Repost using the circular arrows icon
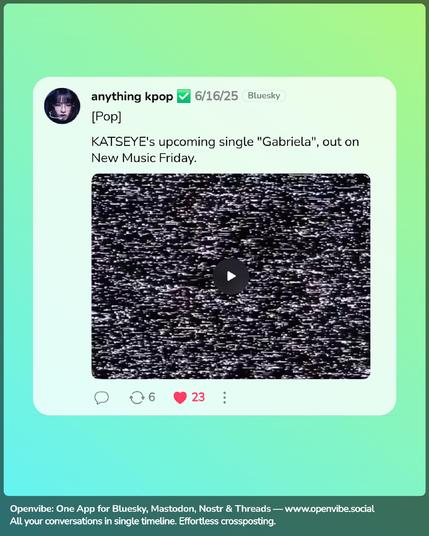The width and height of the screenshot is (429, 536). 137,398
